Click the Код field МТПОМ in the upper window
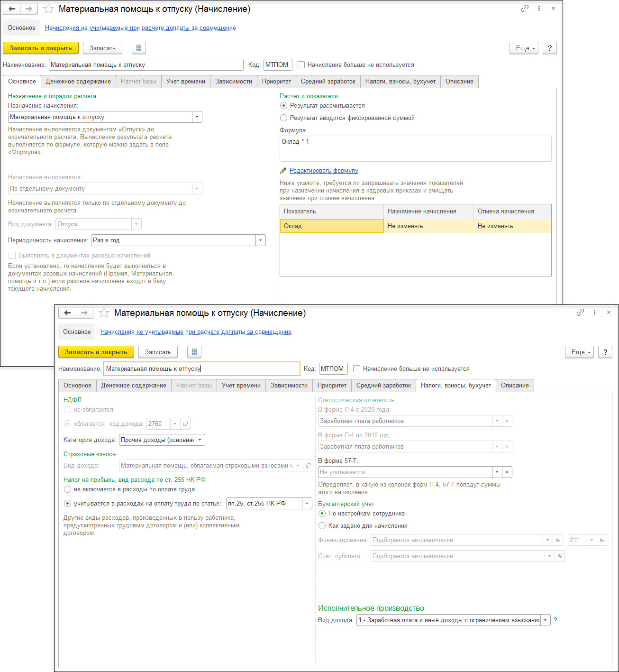The width and height of the screenshot is (619, 672). 278,65
